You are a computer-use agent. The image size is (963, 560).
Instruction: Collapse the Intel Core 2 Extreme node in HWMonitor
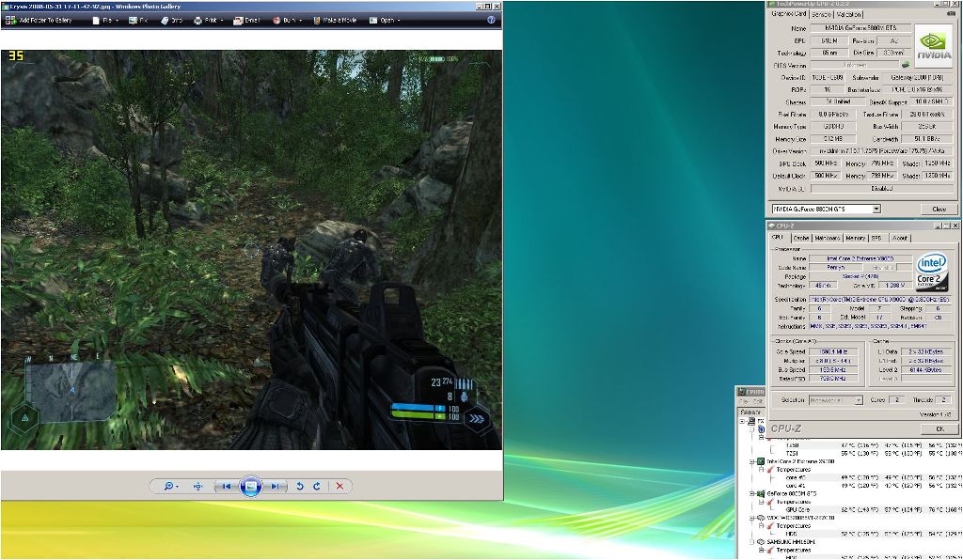(752, 461)
